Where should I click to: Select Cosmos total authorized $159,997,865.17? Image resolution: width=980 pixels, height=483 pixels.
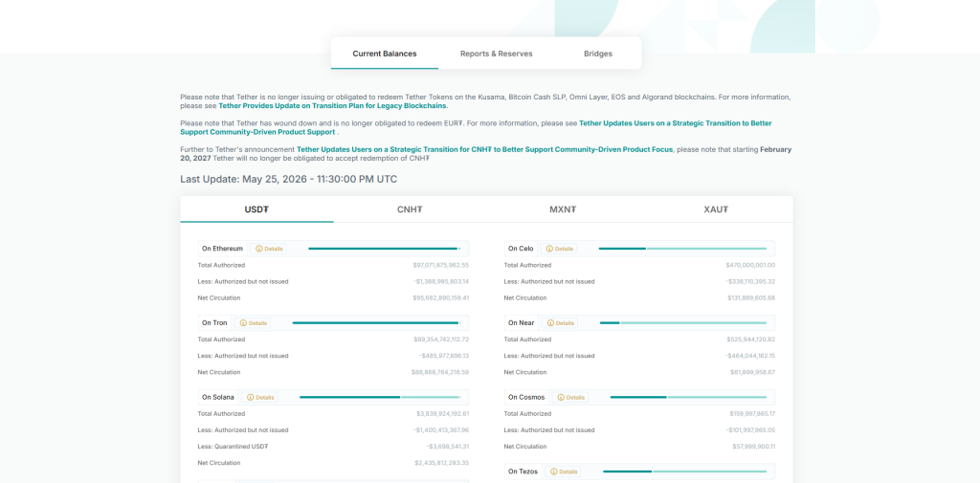tap(752, 414)
